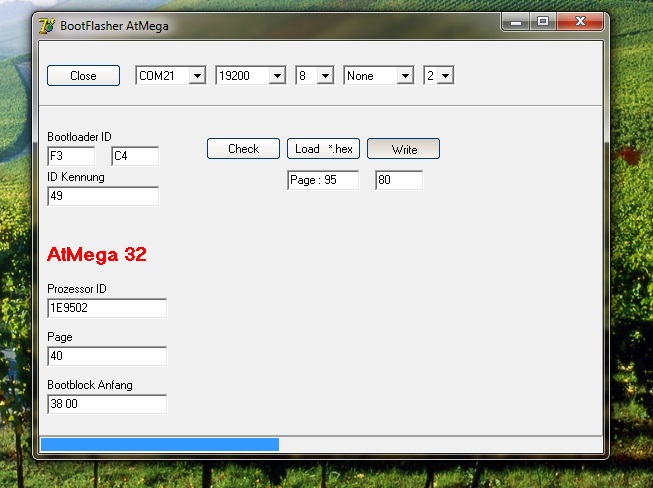Click the BootFlasher app icon in title bar
Viewport: 653px width, 488px height.
(x=47, y=26)
